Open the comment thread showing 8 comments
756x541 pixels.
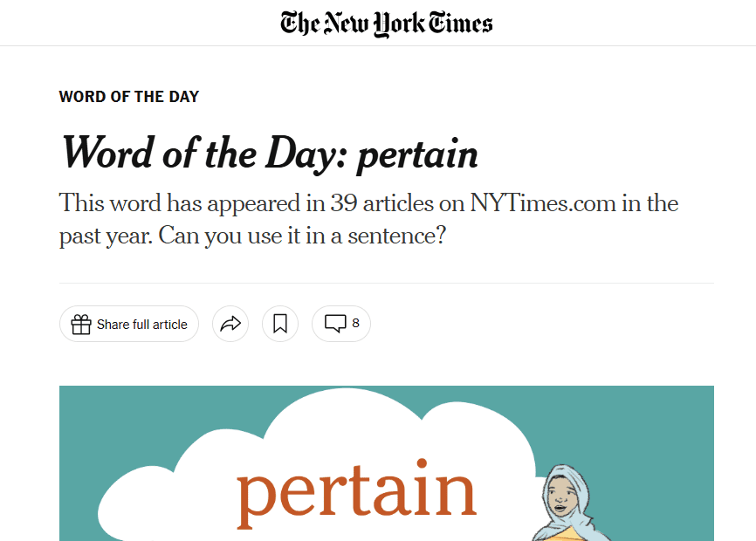click(x=340, y=324)
